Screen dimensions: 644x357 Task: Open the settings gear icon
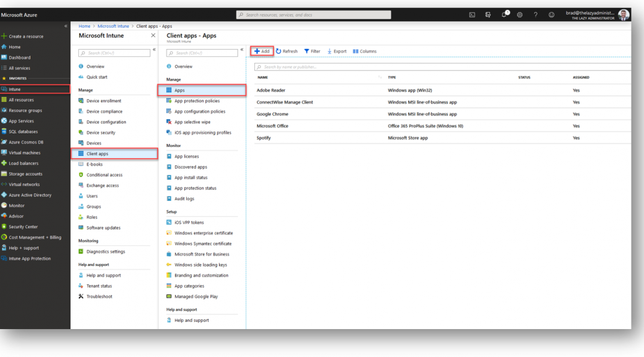tap(519, 15)
